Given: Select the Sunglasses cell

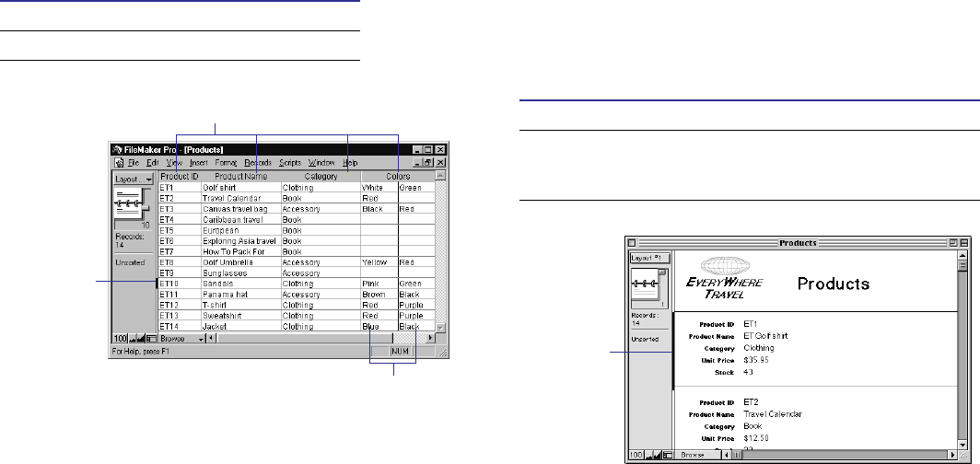Looking at the screenshot, I should pyautogui.click(x=241, y=273).
